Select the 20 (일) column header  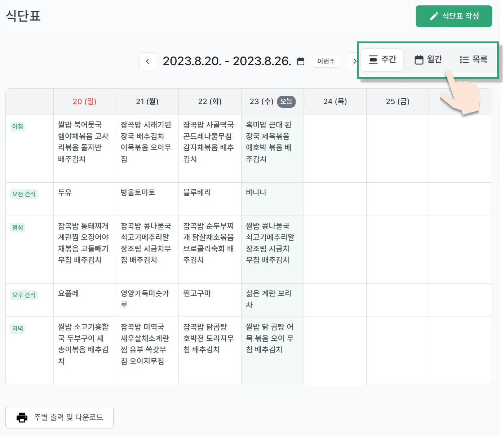[x=84, y=102]
